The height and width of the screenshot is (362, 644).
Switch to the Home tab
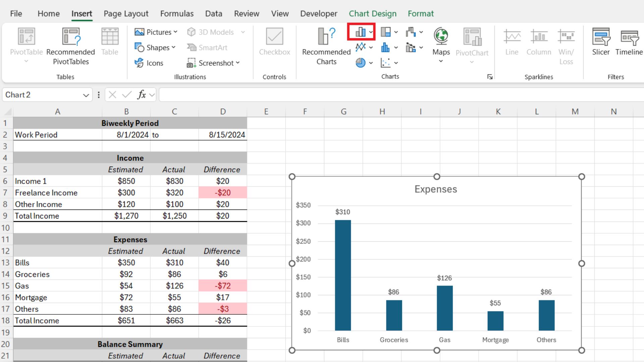click(49, 14)
